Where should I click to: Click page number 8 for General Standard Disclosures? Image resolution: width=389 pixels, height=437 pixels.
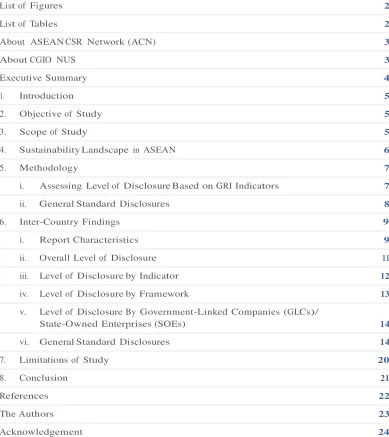coord(386,204)
